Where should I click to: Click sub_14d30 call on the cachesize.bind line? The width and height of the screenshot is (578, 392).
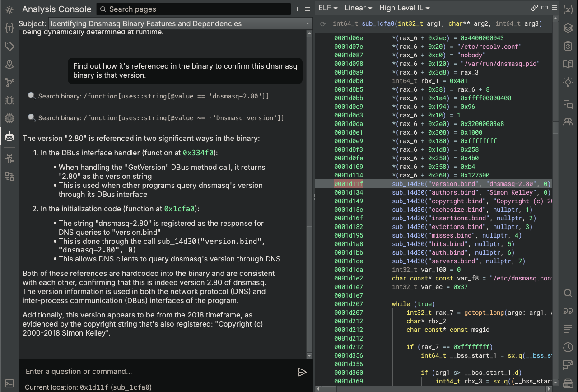tap(408, 210)
